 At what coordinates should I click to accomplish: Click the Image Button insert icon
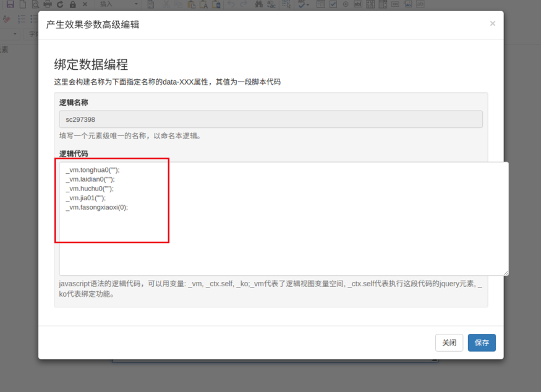pos(408,4)
